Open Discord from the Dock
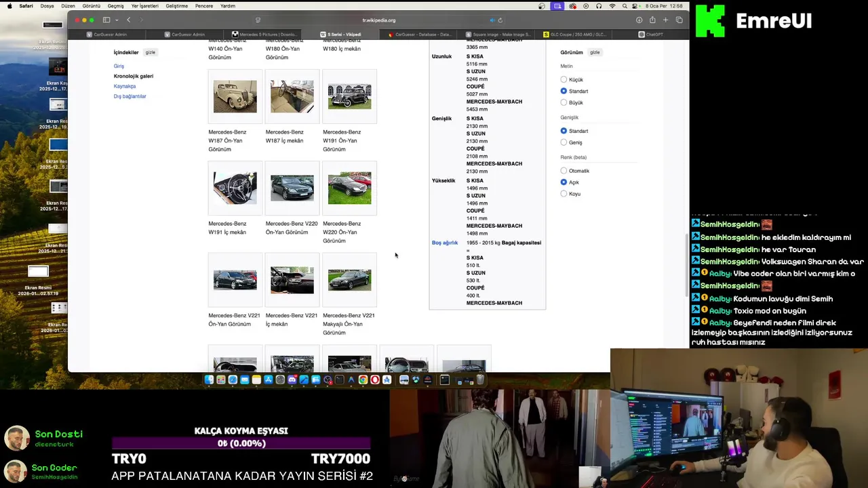868x488 pixels. tap(292, 380)
